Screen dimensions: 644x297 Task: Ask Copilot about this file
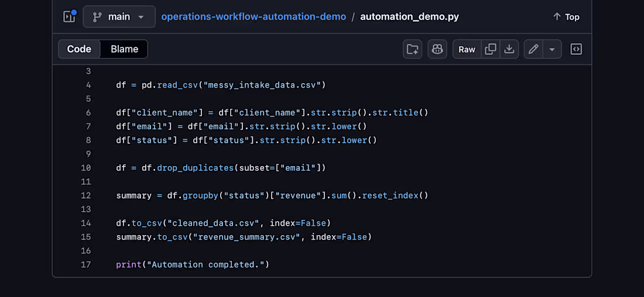click(437, 49)
